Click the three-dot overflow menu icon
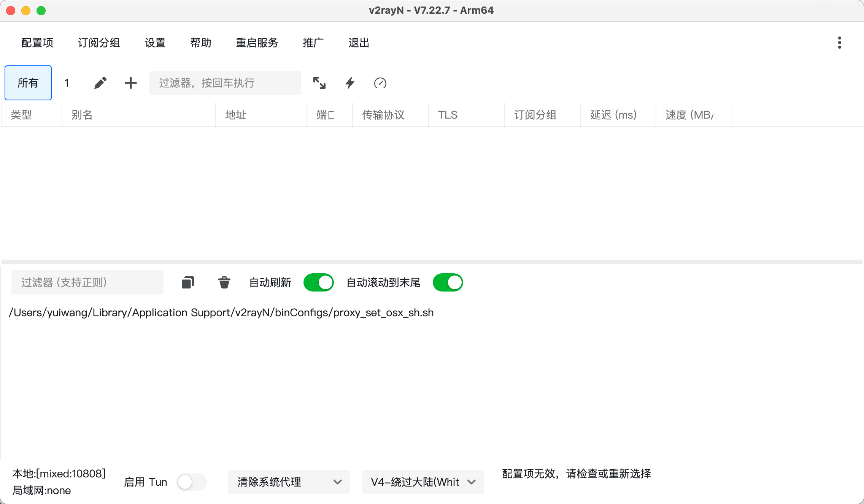Viewport: 864px width, 504px height. pyautogui.click(x=840, y=43)
